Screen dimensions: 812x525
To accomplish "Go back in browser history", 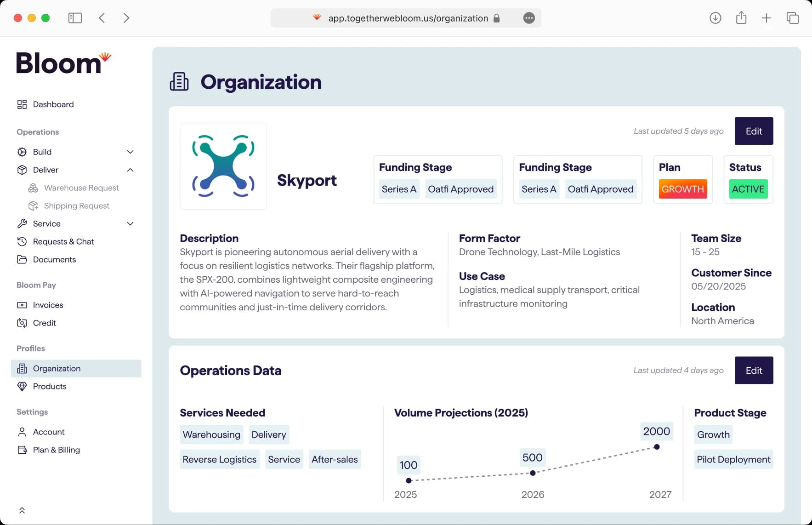I will coord(102,18).
